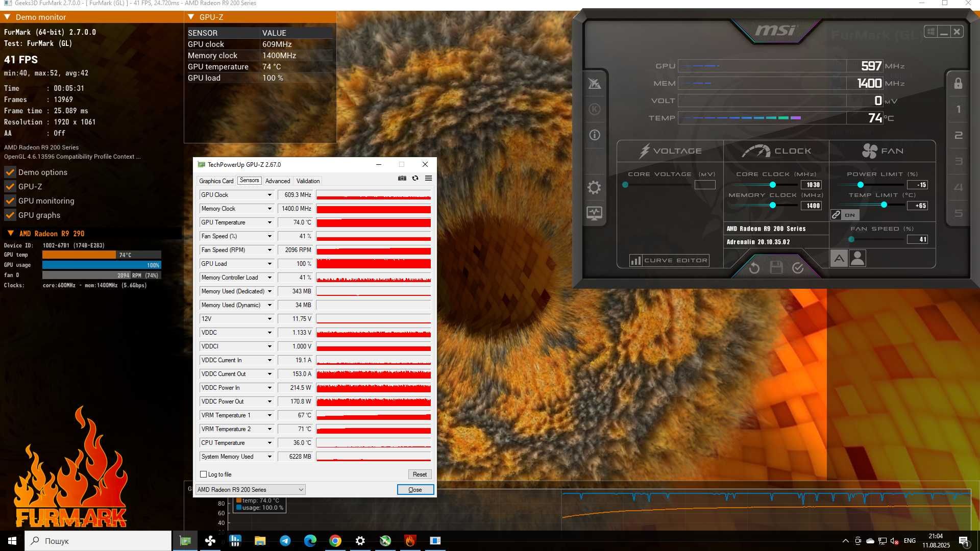This screenshot has height=551, width=980.
Task: Open CPU Temperature sensor dropdown
Action: 269,443
